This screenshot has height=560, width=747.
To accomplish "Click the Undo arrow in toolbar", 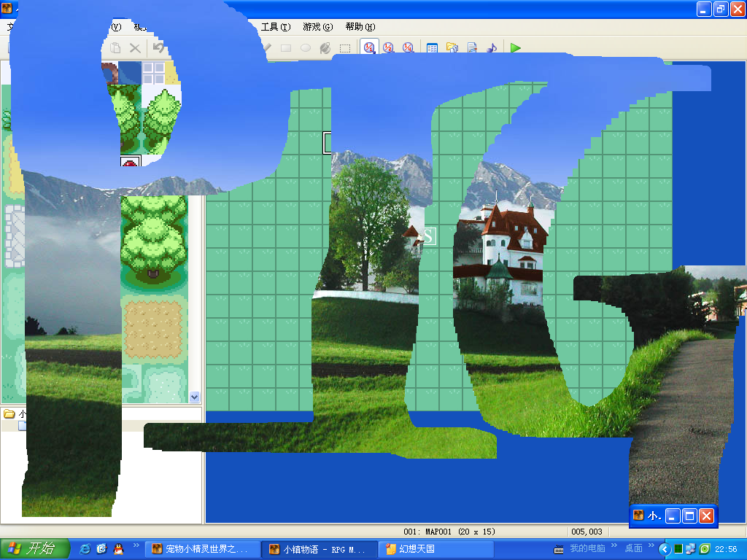I will coord(158,47).
